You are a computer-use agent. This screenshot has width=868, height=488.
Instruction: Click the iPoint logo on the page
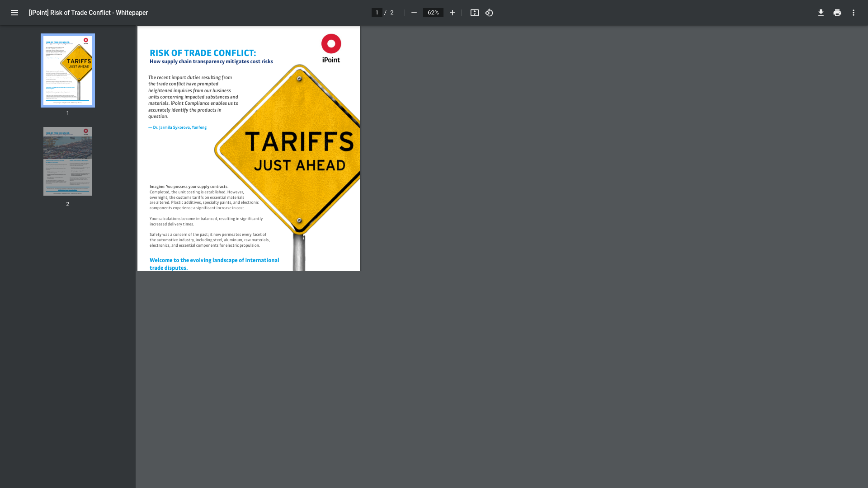(x=331, y=48)
